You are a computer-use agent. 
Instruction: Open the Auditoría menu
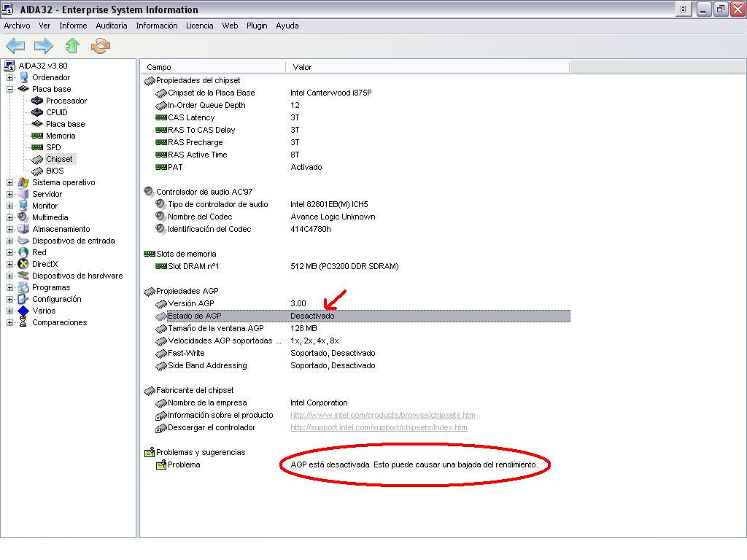tap(112, 26)
